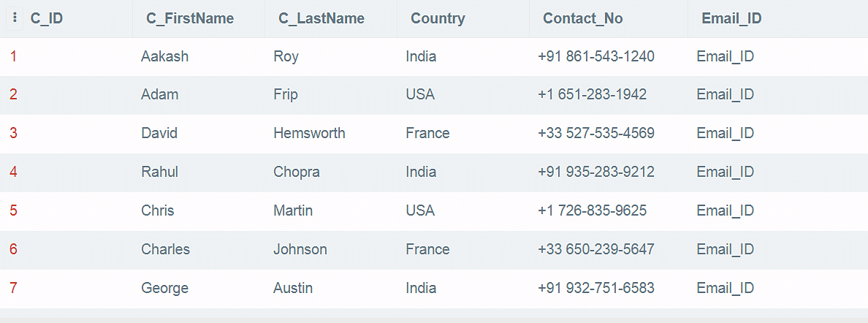Click the Country column header
Screen dimensions: 868x323
[438, 19]
